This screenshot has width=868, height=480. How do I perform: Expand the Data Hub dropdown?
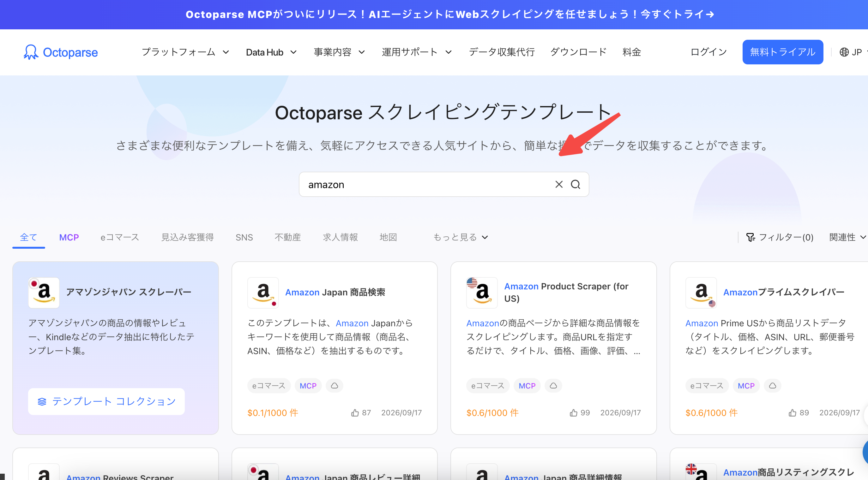271,52
